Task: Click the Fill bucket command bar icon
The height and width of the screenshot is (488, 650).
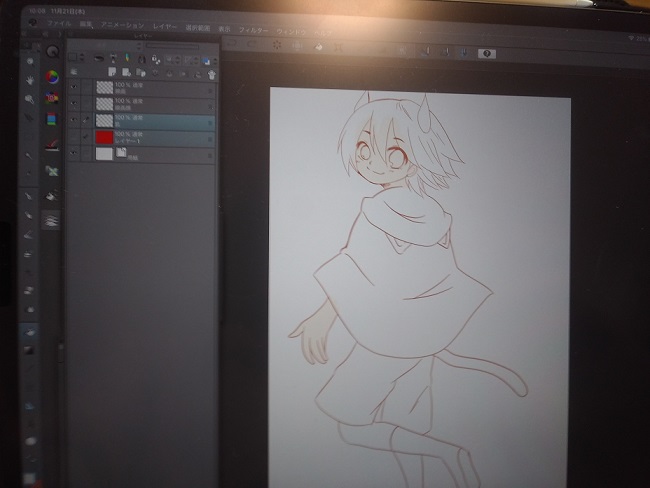Action: tap(318, 47)
